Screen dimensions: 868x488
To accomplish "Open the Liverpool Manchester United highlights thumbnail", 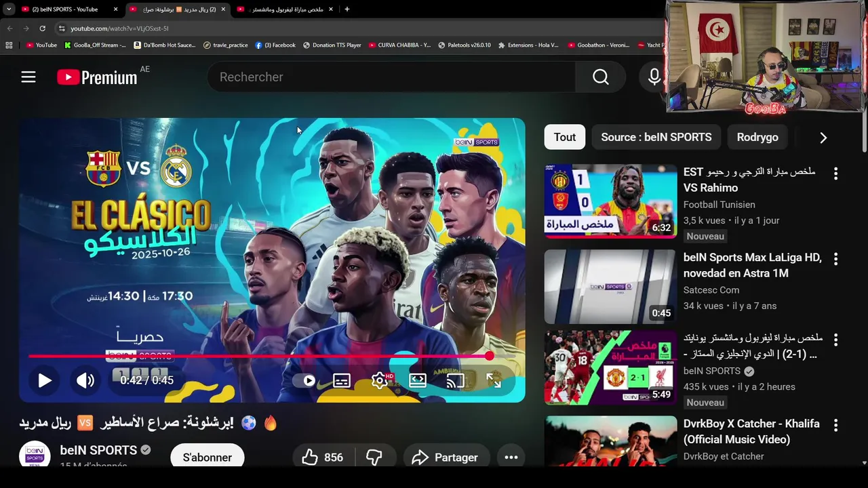I will point(610,367).
